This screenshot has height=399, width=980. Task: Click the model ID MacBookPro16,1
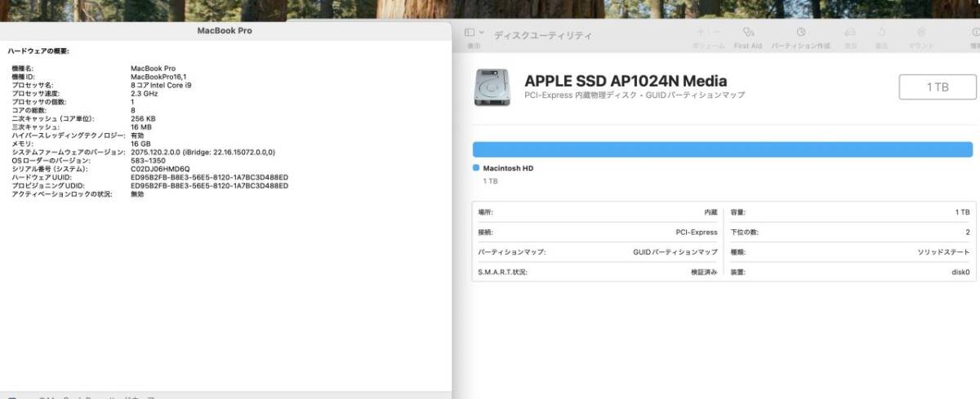tap(158, 77)
